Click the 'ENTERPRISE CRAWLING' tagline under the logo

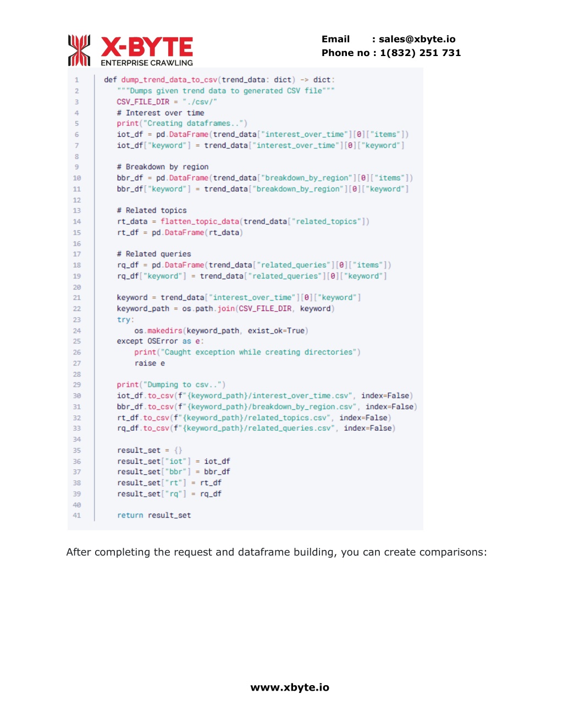tap(147, 63)
